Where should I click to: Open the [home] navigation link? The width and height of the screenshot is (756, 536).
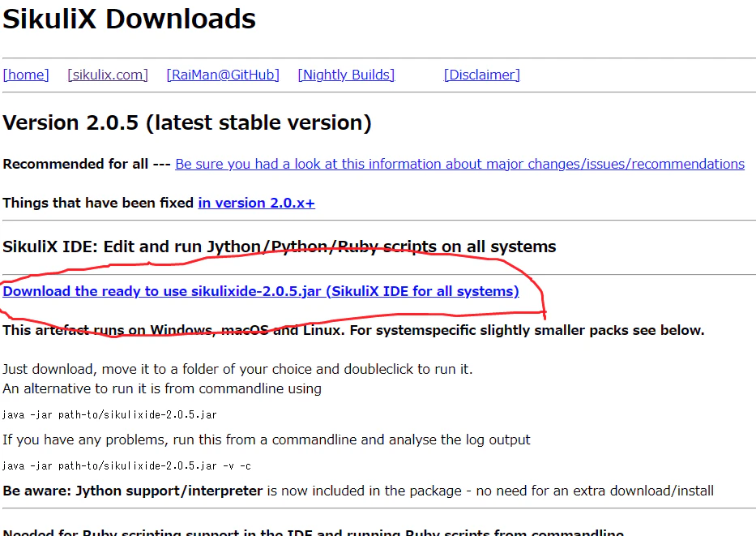click(x=26, y=75)
